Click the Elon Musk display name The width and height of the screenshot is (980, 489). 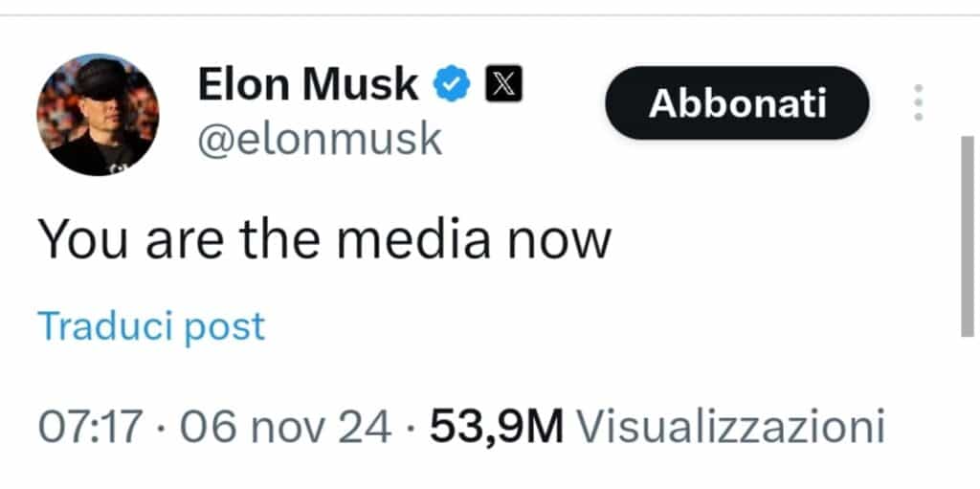tap(307, 85)
